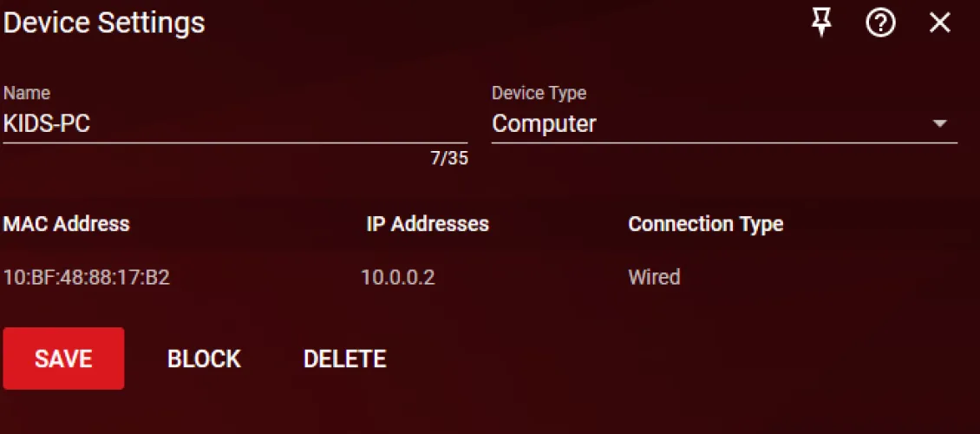980x434 pixels.
Task: Select the MAC address 10:BF:48:88:17:B2
Action: (86, 278)
